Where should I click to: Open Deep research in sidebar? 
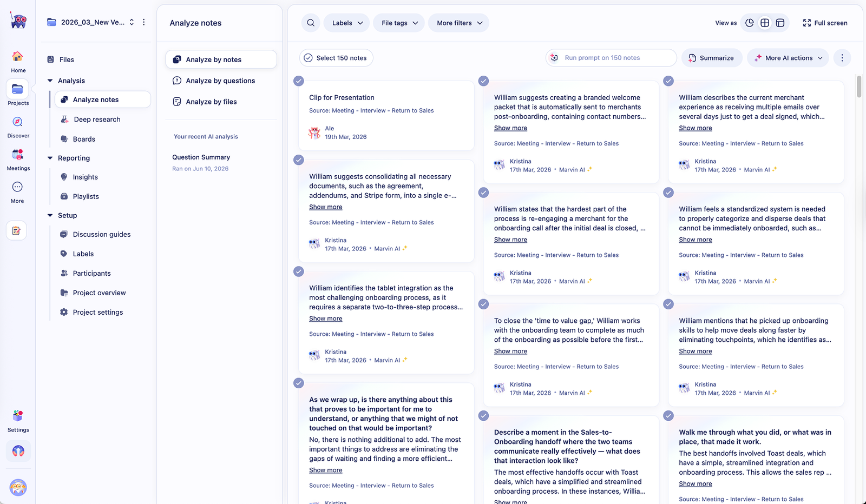point(97,120)
